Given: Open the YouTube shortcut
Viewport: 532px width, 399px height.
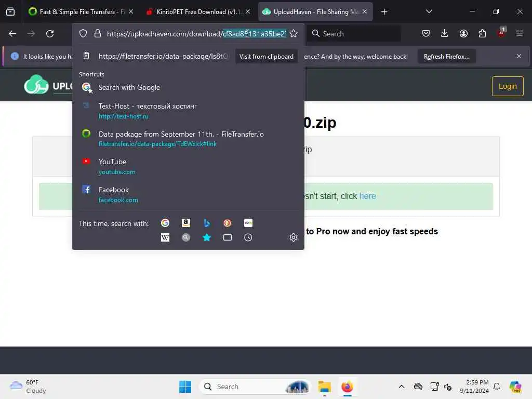Looking at the screenshot, I should tap(188, 167).
